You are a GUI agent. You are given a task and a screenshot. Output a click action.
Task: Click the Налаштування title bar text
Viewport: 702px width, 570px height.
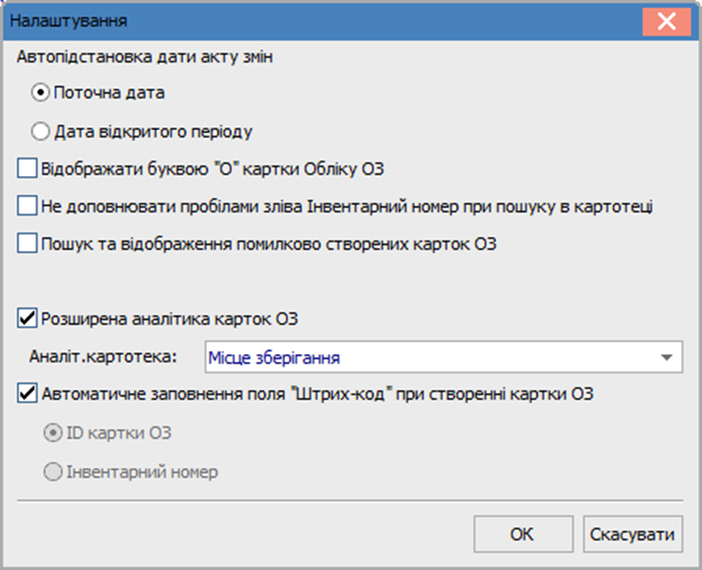(68, 21)
